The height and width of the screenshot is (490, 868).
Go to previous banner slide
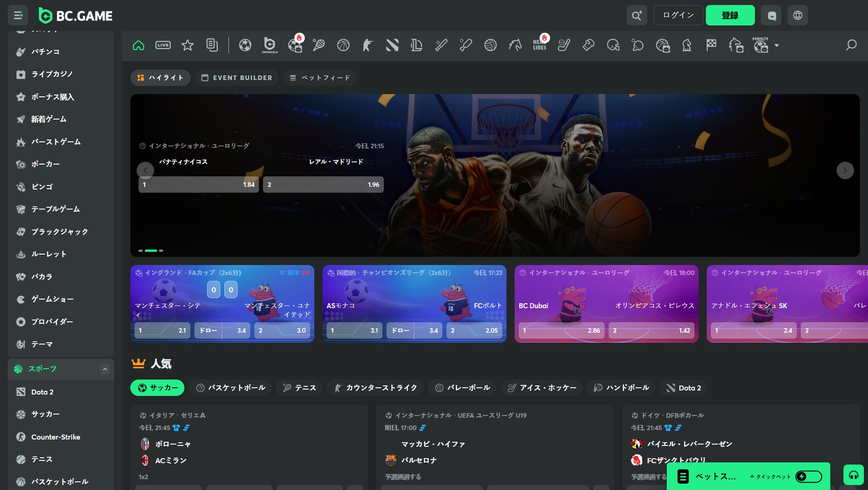tap(145, 170)
